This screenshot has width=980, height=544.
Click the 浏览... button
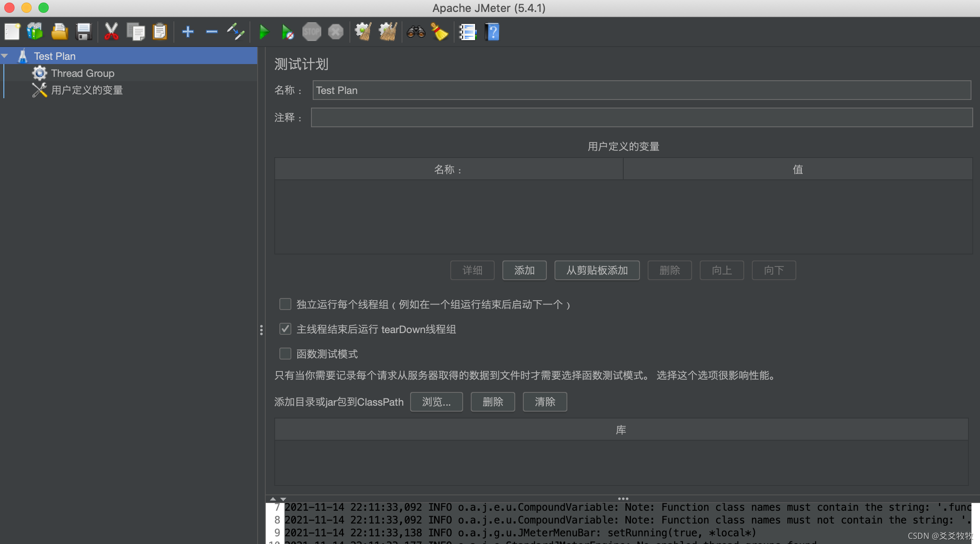tap(436, 402)
